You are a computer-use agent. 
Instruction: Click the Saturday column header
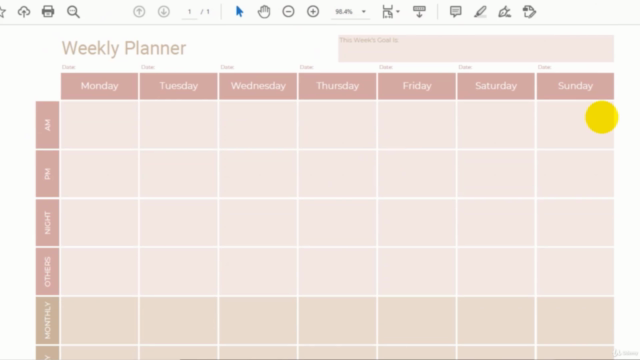(x=496, y=86)
